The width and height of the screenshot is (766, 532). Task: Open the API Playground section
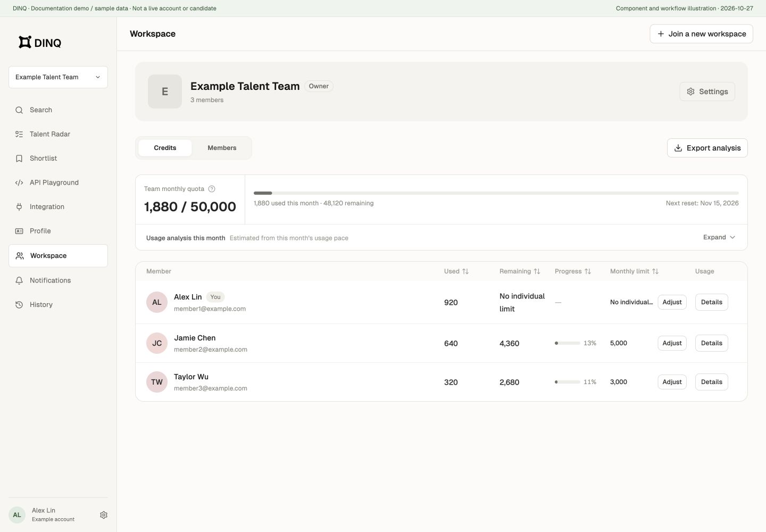pyautogui.click(x=58, y=182)
